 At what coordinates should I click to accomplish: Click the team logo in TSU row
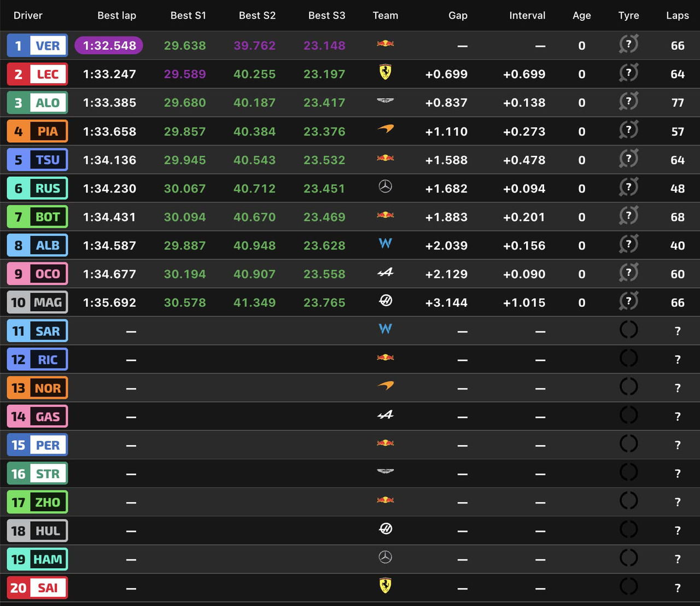tap(386, 158)
